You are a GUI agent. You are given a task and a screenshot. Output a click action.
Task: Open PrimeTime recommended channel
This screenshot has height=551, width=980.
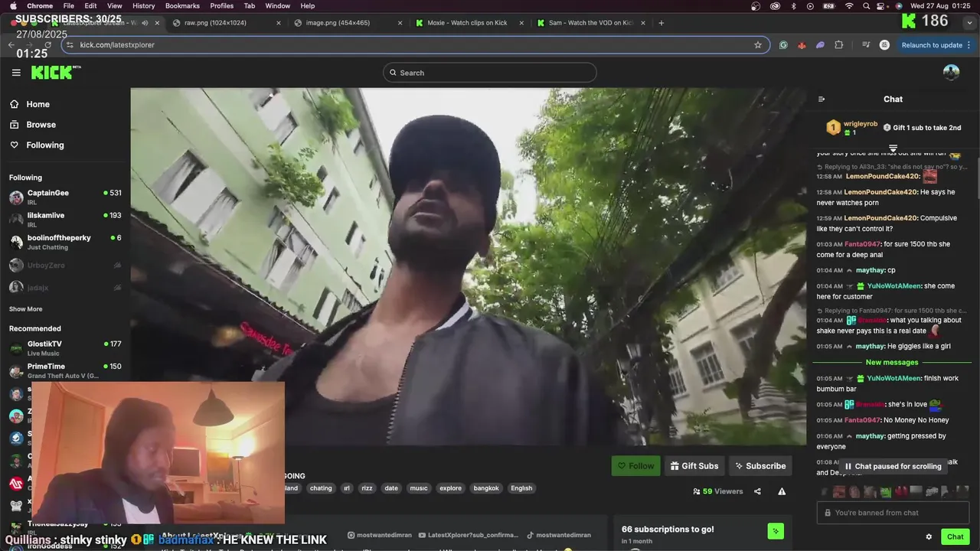[x=65, y=370]
